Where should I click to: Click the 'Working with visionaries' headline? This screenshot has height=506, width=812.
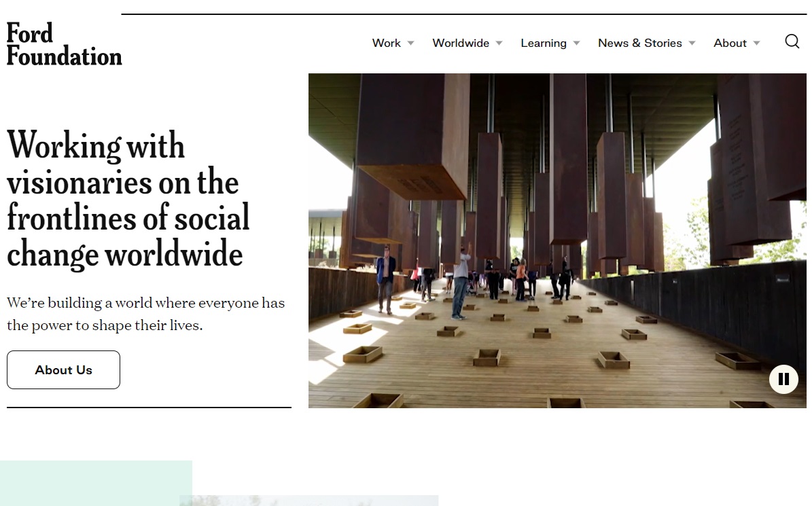pos(128,200)
